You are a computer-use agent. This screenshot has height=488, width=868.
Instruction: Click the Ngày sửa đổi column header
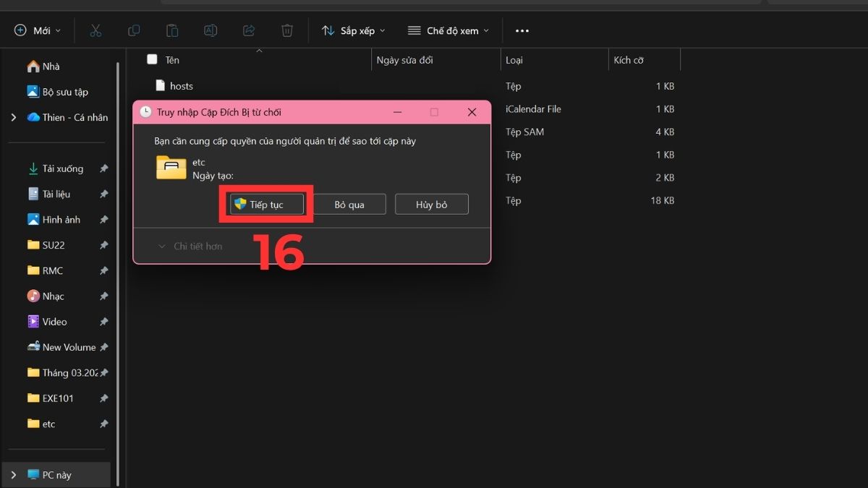(x=405, y=59)
